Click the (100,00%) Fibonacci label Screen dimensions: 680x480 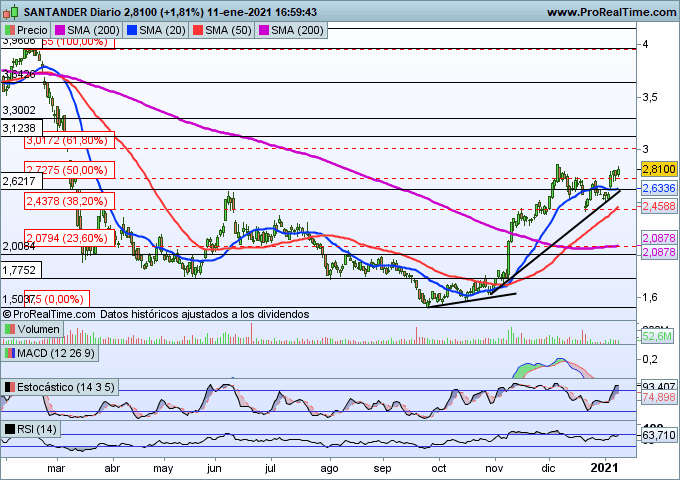click(x=78, y=42)
